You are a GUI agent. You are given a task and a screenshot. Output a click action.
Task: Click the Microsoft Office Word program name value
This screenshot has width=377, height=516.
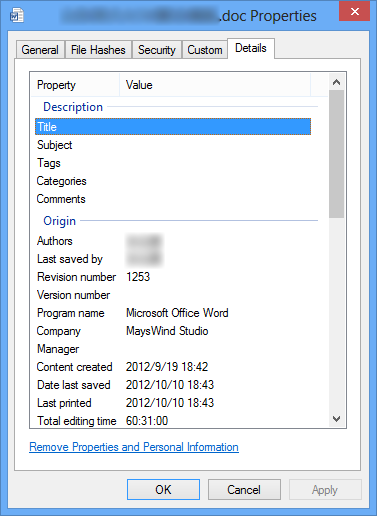pyautogui.click(x=177, y=313)
